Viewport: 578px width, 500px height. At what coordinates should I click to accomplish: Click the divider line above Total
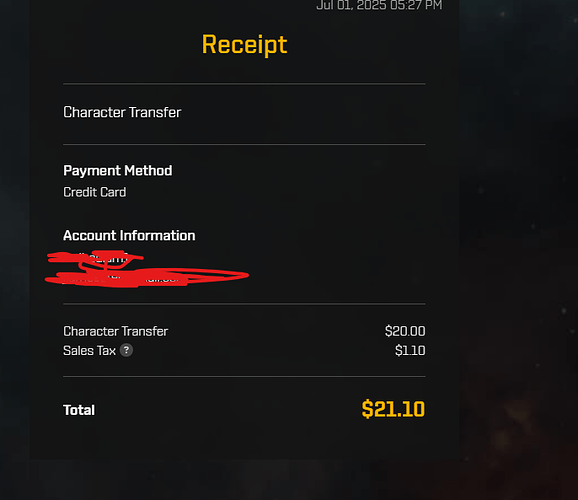pyautogui.click(x=244, y=376)
